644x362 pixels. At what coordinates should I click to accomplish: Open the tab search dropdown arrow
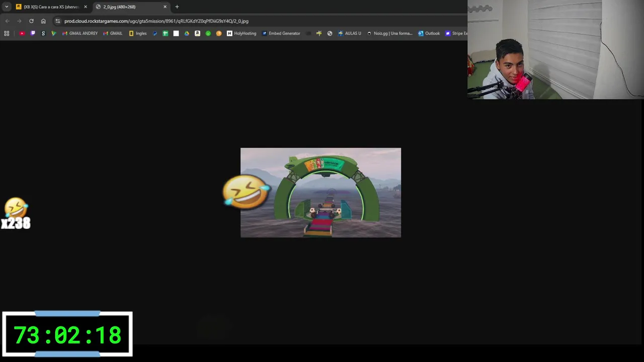7,7
